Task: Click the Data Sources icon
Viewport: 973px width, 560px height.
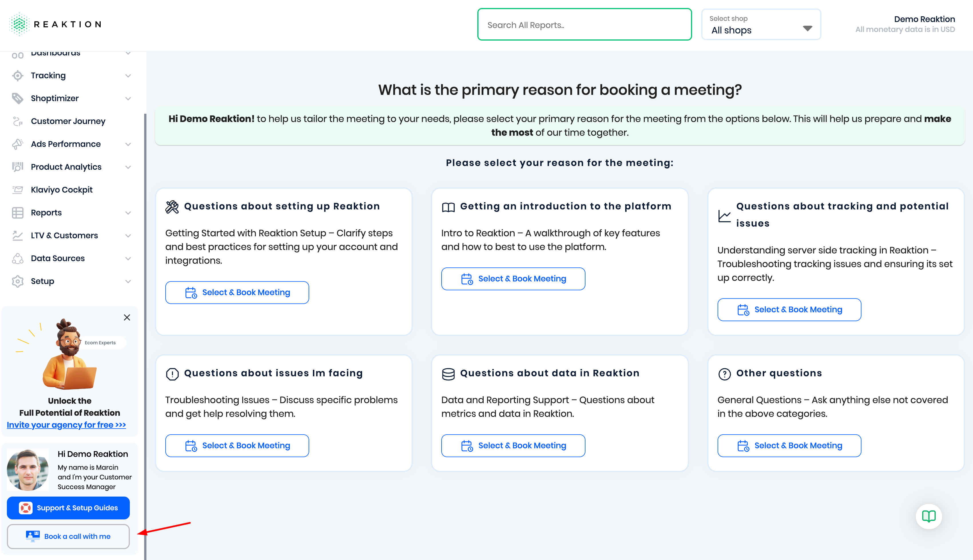Action: point(18,259)
